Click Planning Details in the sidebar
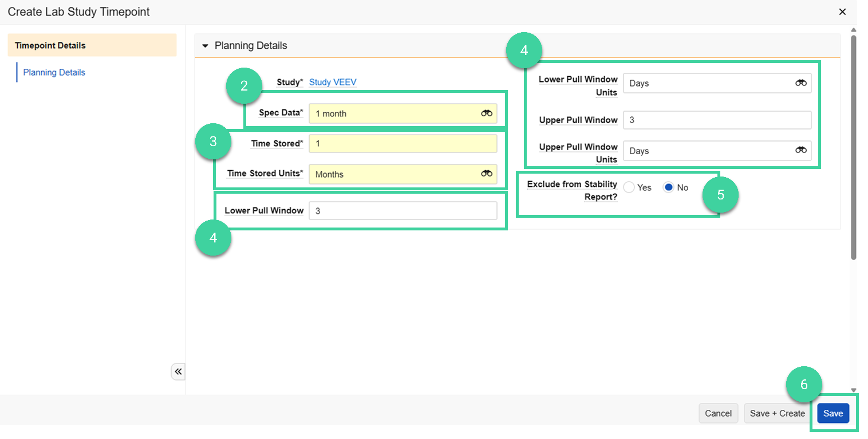 [x=54, y=72]
